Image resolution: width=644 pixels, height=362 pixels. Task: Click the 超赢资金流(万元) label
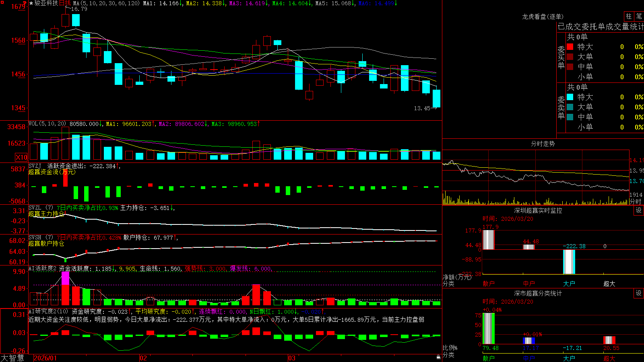tap(52, 172)
